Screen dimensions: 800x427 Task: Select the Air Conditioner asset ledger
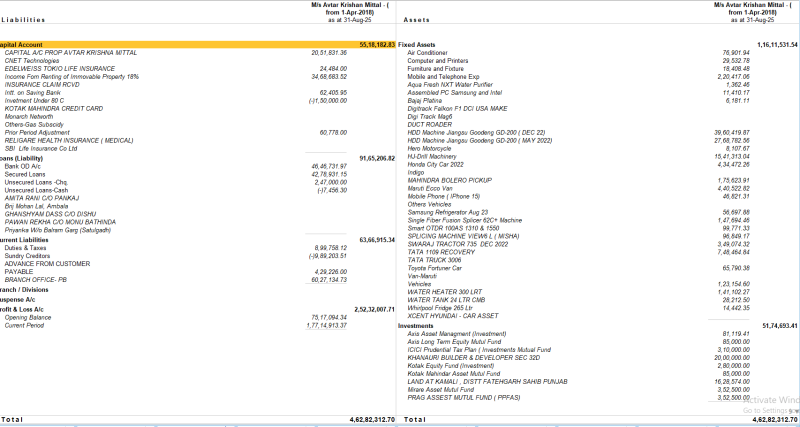(427, 53)
